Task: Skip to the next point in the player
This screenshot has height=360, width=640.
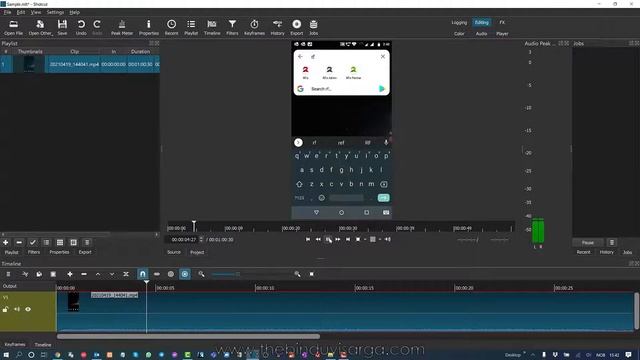Action: coord(348,240)
